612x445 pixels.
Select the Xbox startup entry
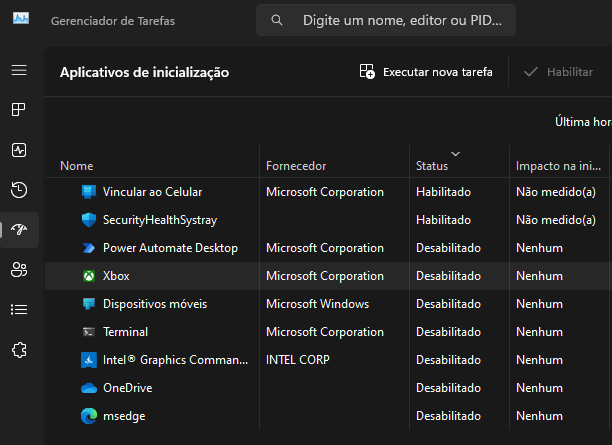point(328,276)
